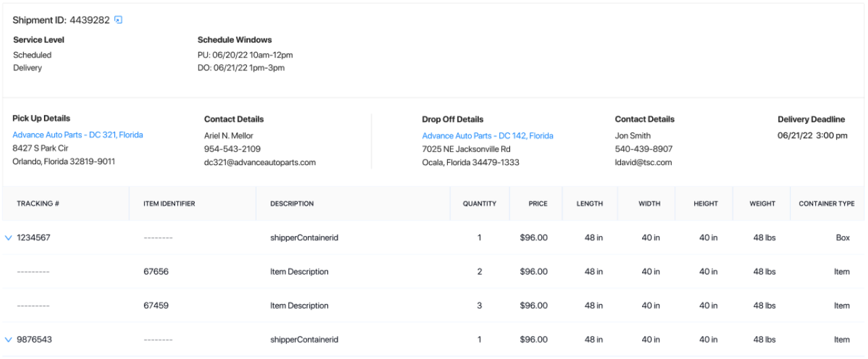This screenshot has width=868, height=359.
Task: Click the Weight column header
Action: (x=762, y=204)
